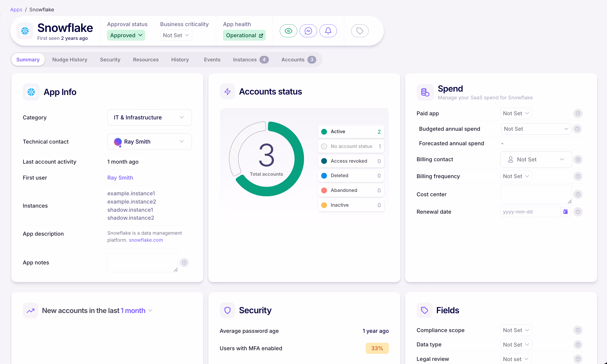The width and height of the screenshot is (607, 364).
Task: Click the Security shield icon
Action: pyautogui.click(x=227, y=310)
